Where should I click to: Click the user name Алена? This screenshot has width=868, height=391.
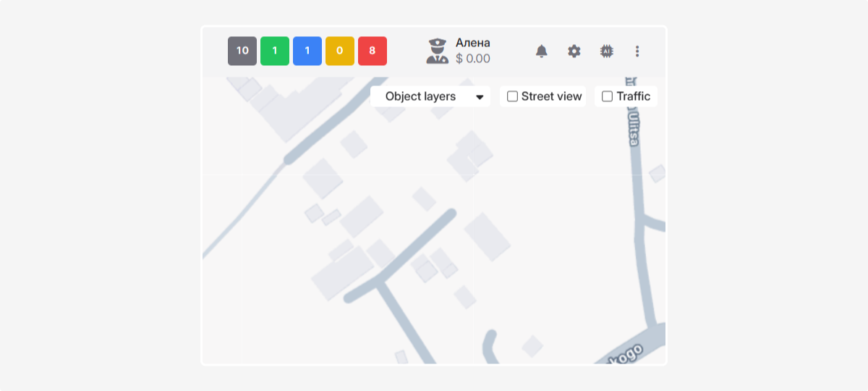point(473,43)
